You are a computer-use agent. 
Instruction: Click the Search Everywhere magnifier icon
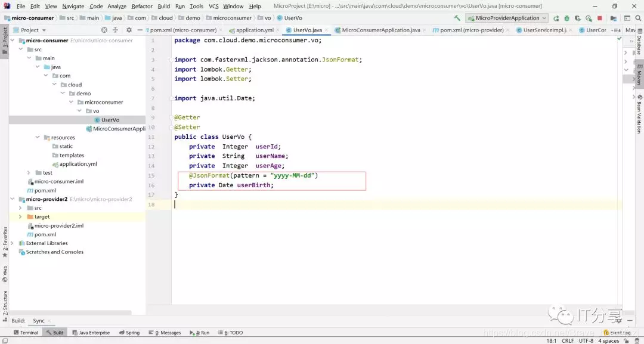coord(638,18)
